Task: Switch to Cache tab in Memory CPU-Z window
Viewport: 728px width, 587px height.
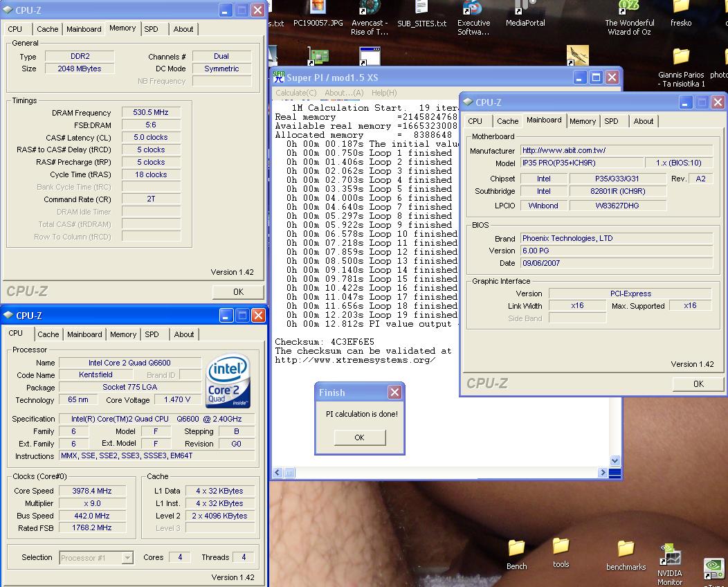Action: click(47, 29)
